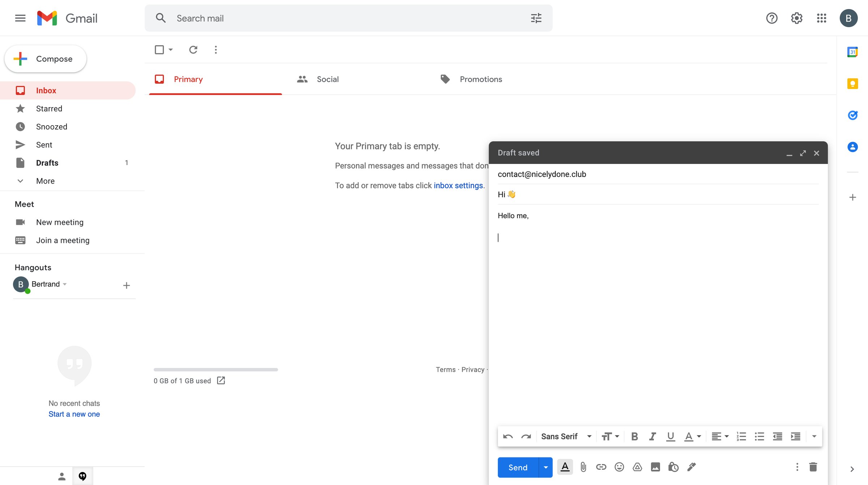
Task: Toggle underline formatting
Action: point(671,436)
